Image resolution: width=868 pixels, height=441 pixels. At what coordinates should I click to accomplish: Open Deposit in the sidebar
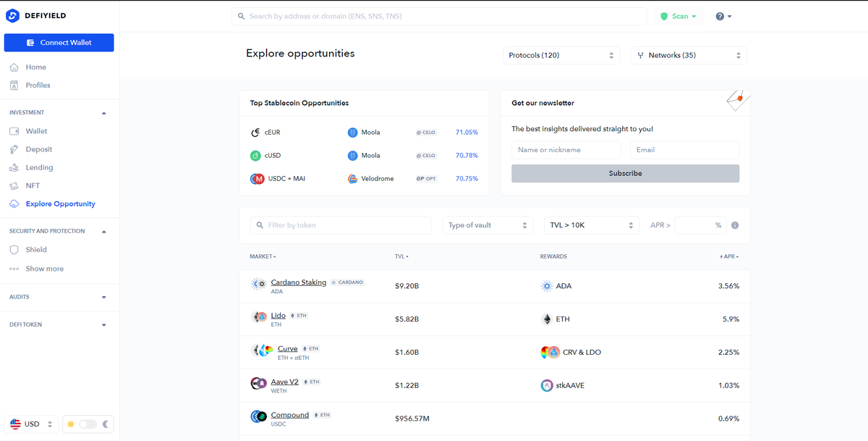(x=39, y=149)
